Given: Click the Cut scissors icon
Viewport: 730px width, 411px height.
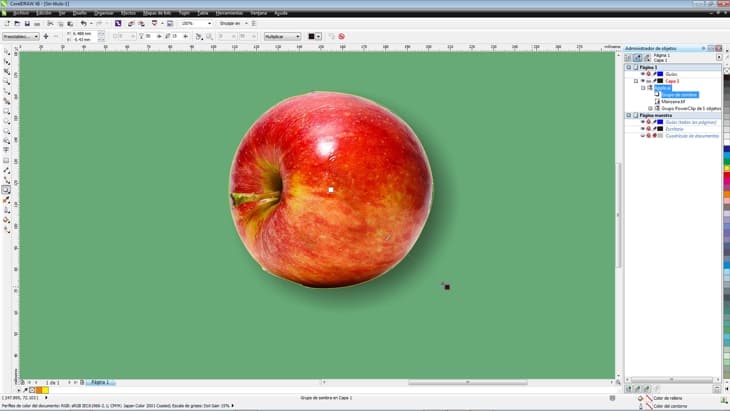Looking at the screenshot, I should [50, 23].
